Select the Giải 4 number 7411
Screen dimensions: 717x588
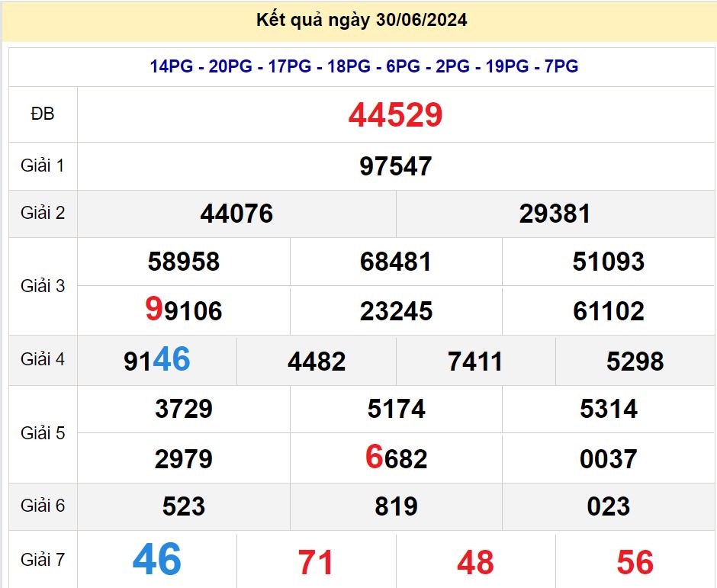click(475, 361)
